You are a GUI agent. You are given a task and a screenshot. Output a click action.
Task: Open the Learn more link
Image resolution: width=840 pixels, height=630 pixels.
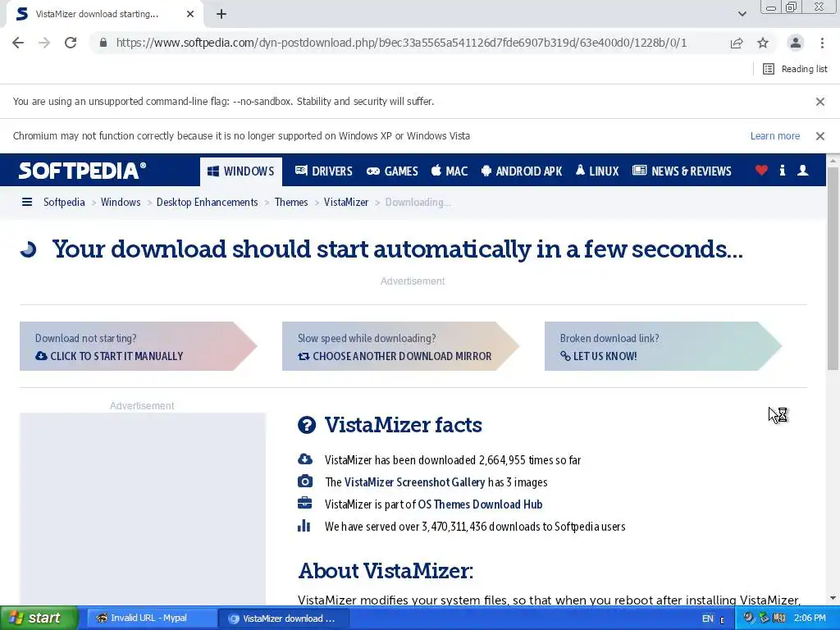[774, 136]
